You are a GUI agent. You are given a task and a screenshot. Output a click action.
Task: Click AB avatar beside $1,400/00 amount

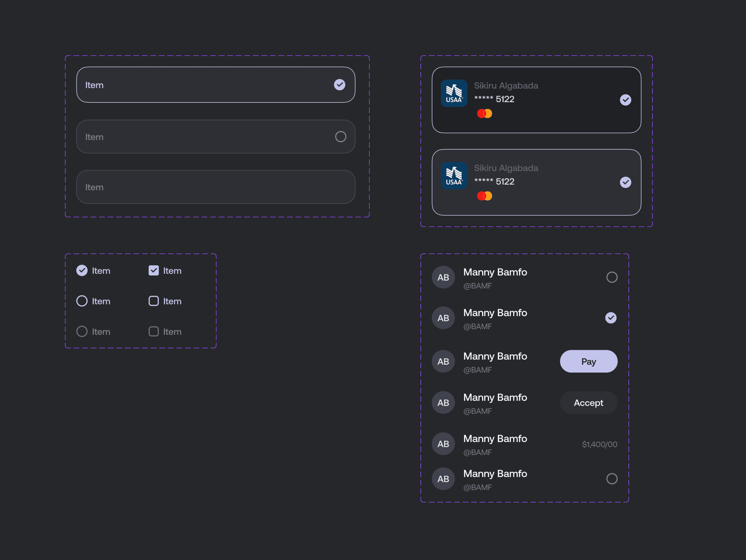443,444
